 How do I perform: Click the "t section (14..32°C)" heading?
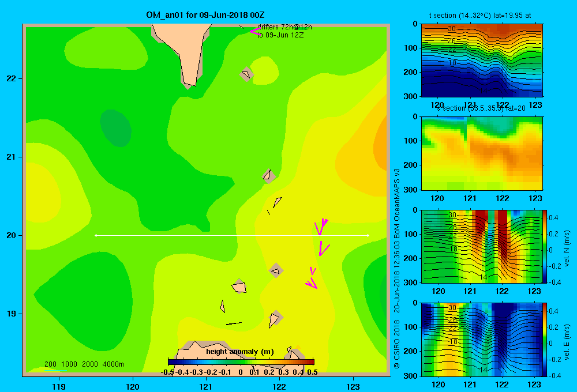pos(460,16)
